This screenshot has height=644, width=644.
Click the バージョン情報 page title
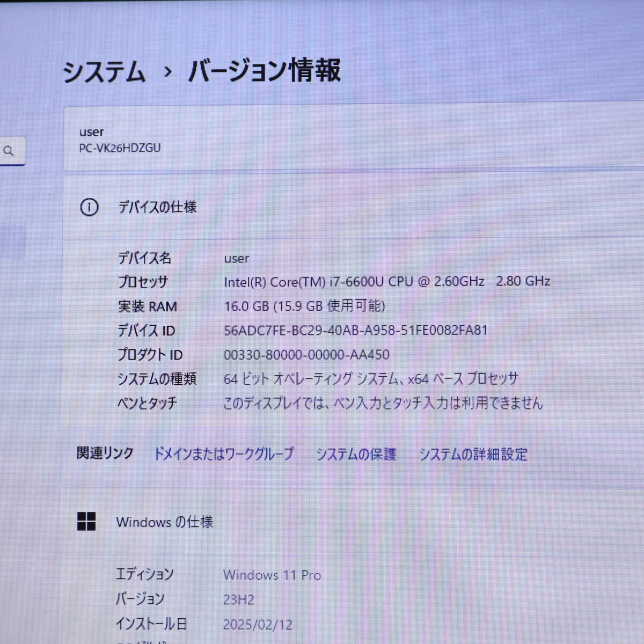[264, 71]
